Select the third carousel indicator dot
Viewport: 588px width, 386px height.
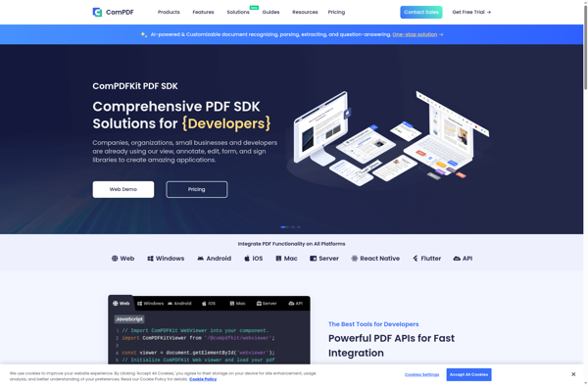tap(299, 227)
